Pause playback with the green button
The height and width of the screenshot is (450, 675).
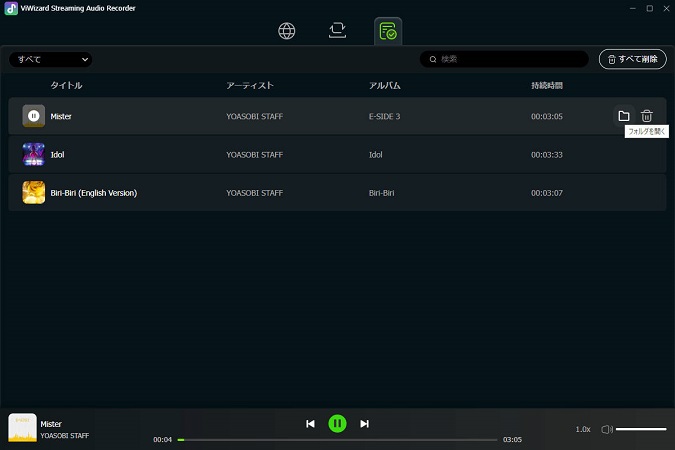[x=338, y=424]
